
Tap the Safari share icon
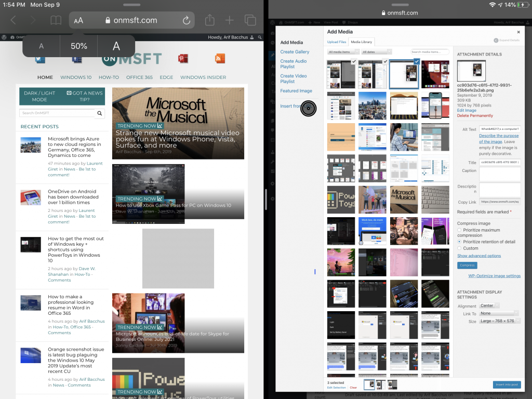click(209, 21)
